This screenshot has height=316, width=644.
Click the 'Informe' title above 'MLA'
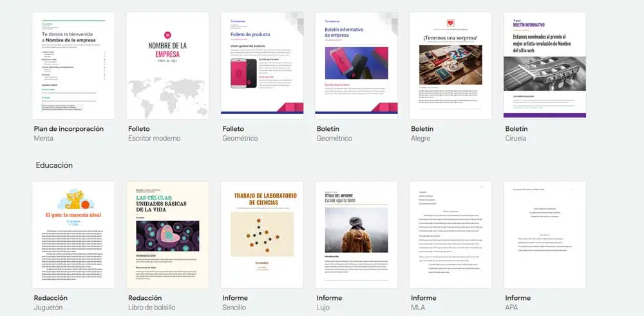[424, 298]
